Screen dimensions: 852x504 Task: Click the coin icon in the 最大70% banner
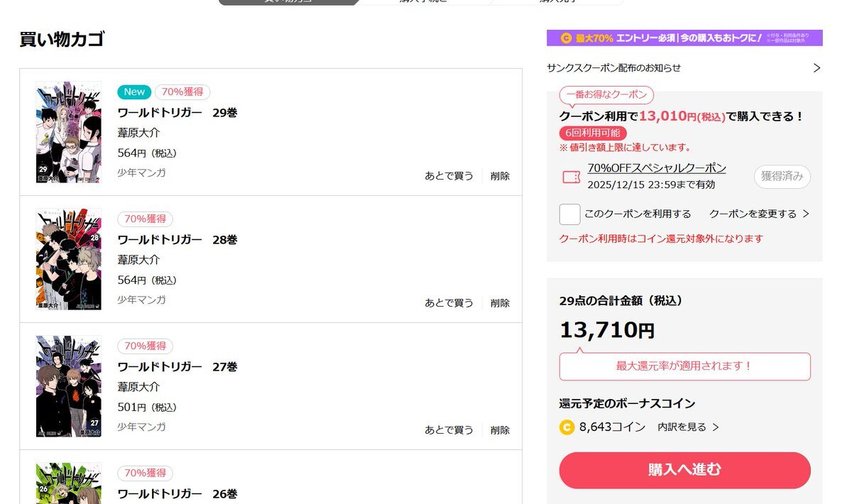[567, 38]
